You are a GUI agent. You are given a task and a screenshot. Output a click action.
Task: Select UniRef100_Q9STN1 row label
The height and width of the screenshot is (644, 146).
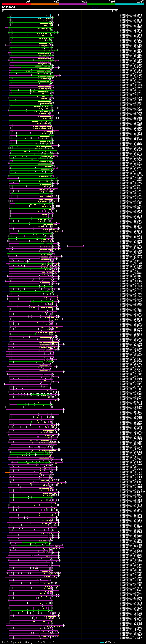(x=131, y=27)
